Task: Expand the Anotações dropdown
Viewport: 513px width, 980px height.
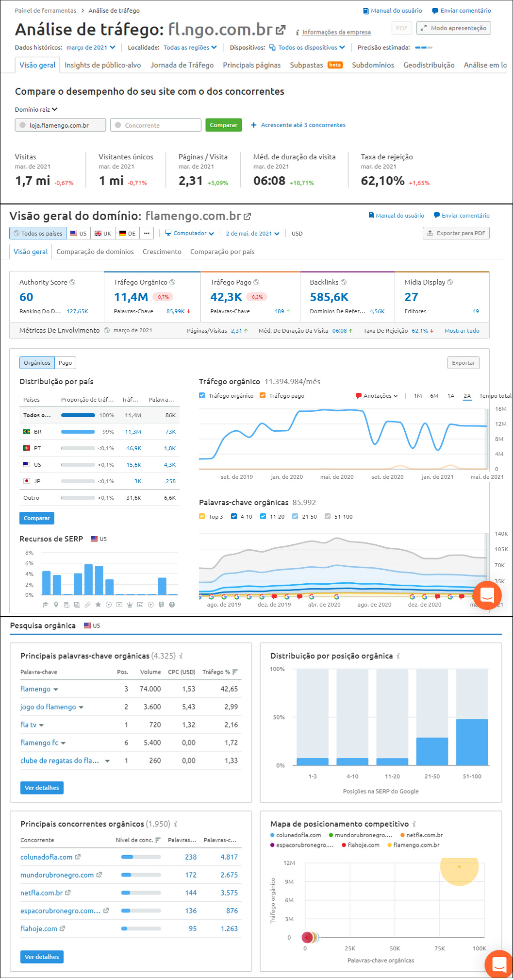Action: 377,396
